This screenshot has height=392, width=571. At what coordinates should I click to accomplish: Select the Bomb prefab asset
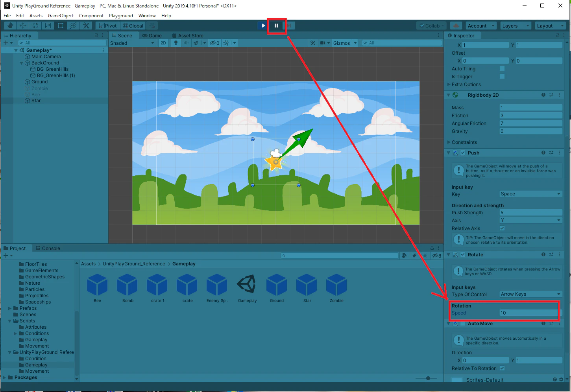click(128, 288)
